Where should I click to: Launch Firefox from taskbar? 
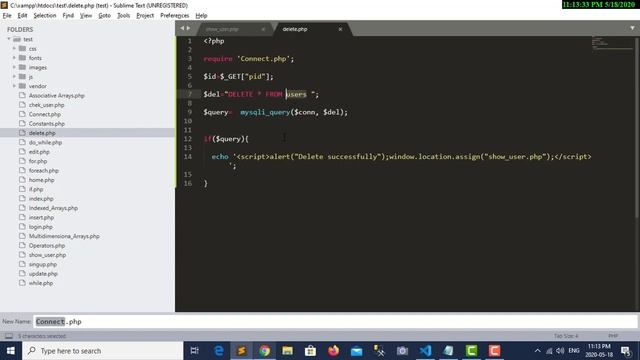(333, 351)
